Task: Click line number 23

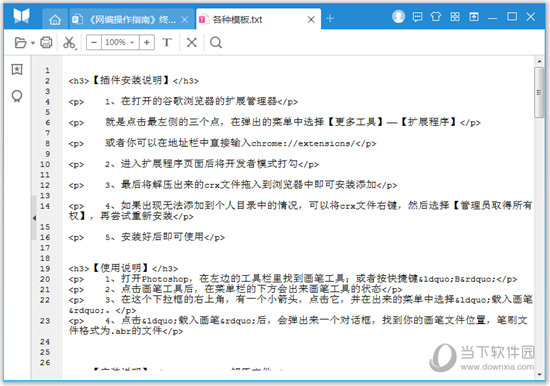Action: (45, 321)
